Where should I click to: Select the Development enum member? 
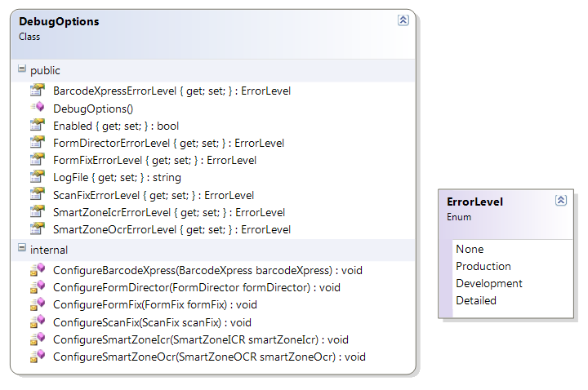coord(489,284)
